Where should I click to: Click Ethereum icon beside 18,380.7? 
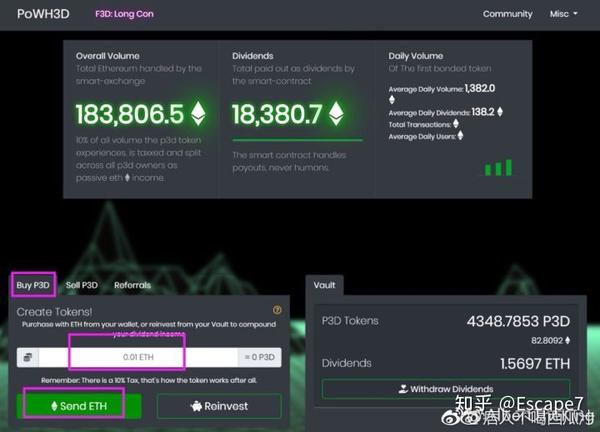[x=336, y=113]
